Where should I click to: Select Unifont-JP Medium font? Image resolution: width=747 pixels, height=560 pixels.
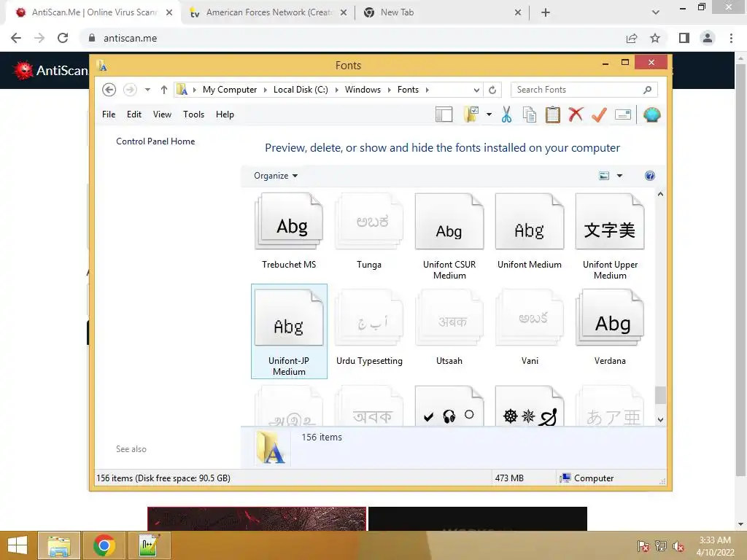click(289, 332)
